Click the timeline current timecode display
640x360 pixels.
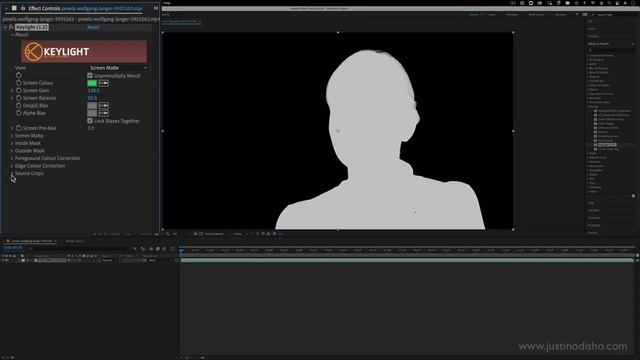pos(13,247)
